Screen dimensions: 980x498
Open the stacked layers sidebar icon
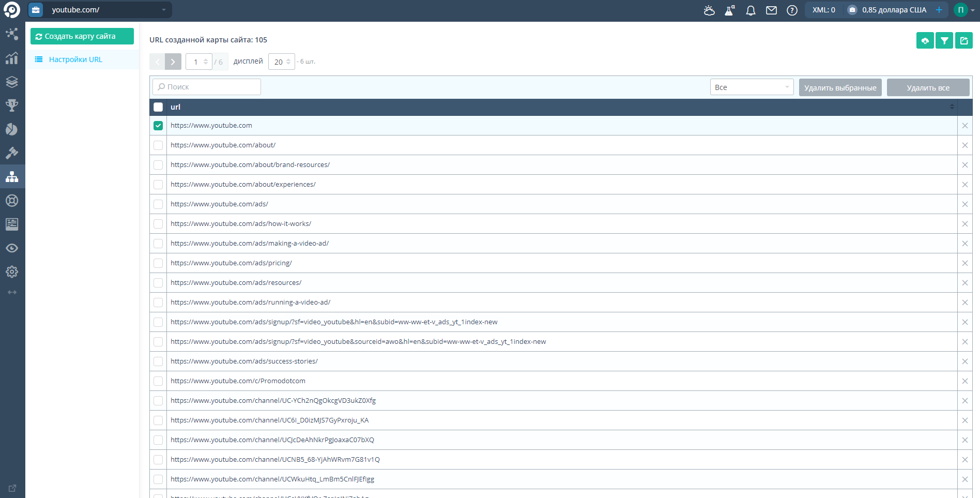(12, 82)
